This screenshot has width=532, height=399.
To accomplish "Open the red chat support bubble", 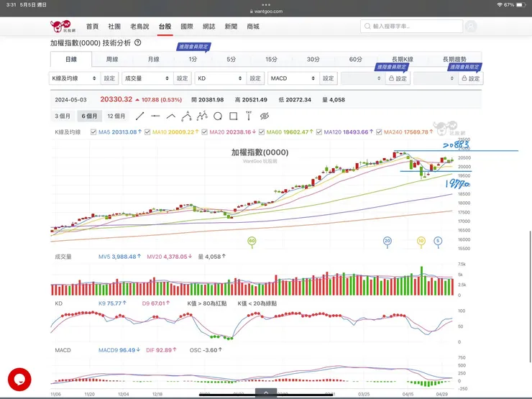I will 19,380.
